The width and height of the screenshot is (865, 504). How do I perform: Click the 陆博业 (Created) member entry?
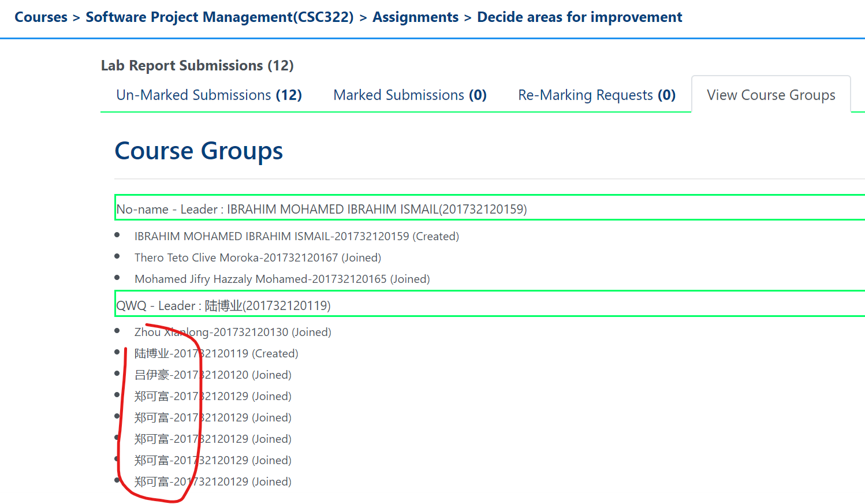[x=216, y=353]
